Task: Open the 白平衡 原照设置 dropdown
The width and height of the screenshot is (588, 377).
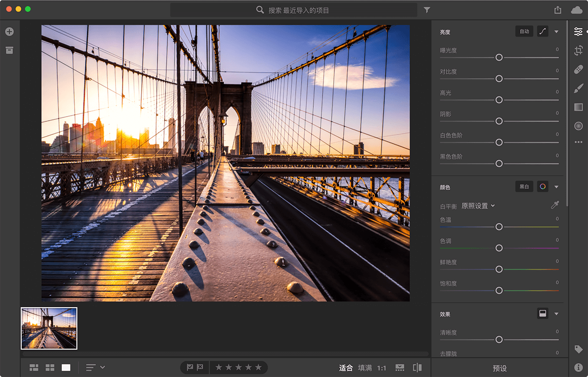Action: click(478, 206)
